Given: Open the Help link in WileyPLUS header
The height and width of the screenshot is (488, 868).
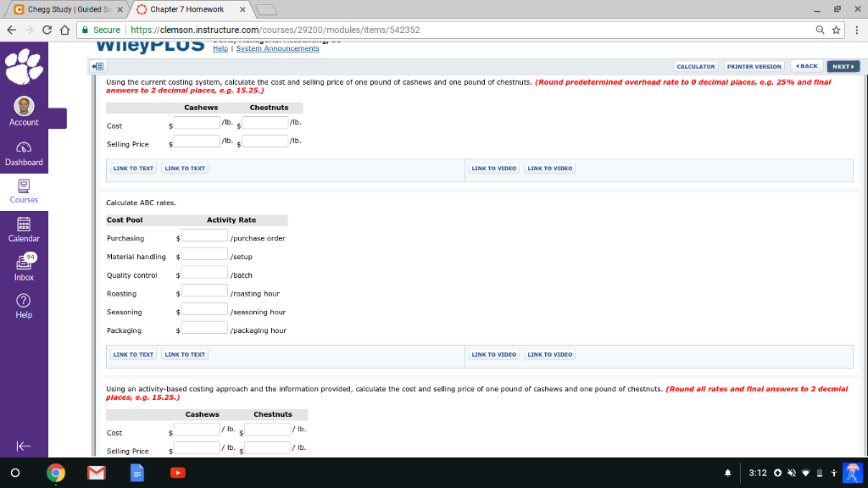Looking at the screenshot, I should click(x=220, y=48).
